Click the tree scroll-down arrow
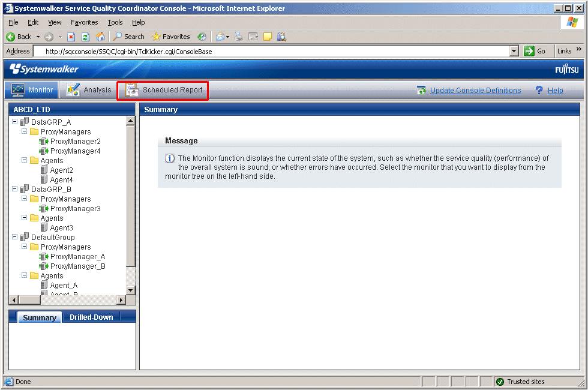 [x=131, y=290]
